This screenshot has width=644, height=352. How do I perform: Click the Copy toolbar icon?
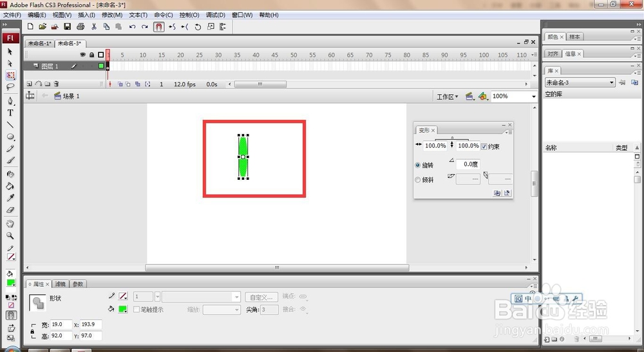coord(106,26)
